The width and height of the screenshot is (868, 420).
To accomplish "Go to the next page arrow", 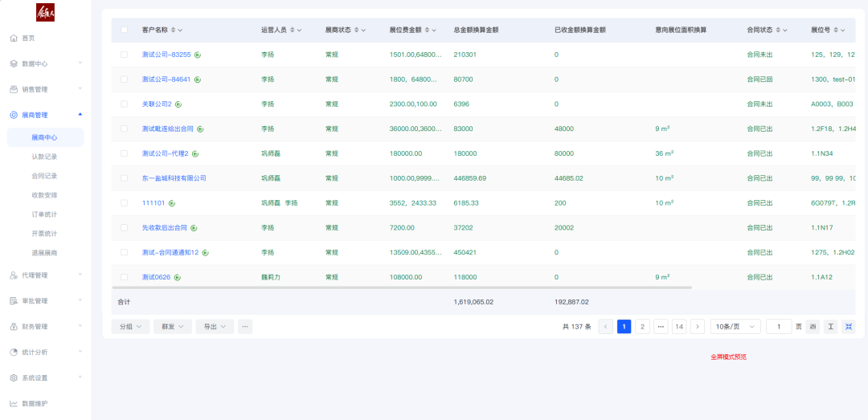I will pyautogui.click(x=697, y=327).
